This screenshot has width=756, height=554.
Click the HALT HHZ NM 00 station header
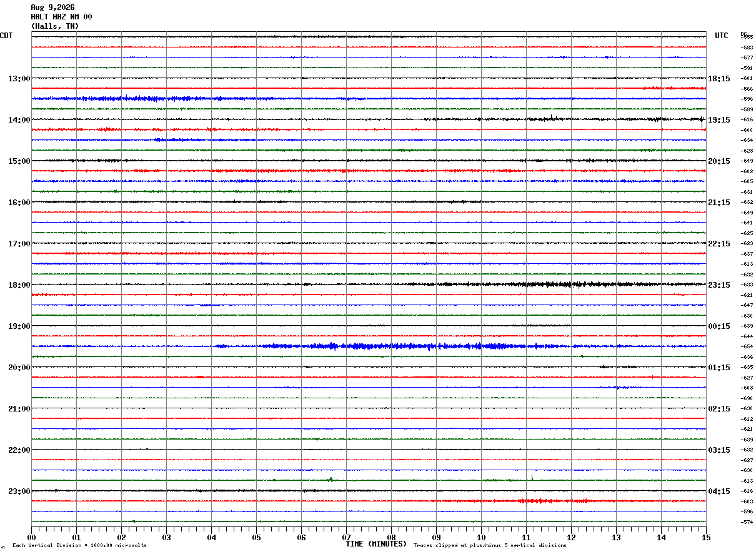coord(61,17)
